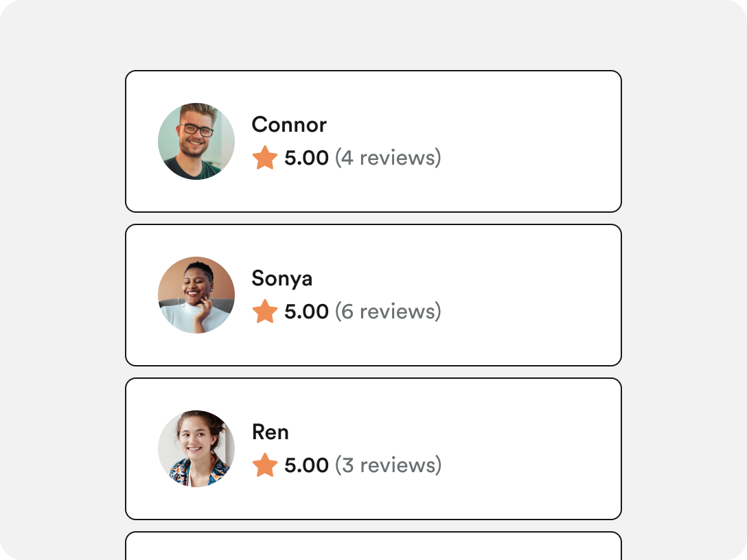Click Sonya's 5.00 rating score
Image resolution: width=747 pixels, height=560 pixels.
(x=306, y=312)
